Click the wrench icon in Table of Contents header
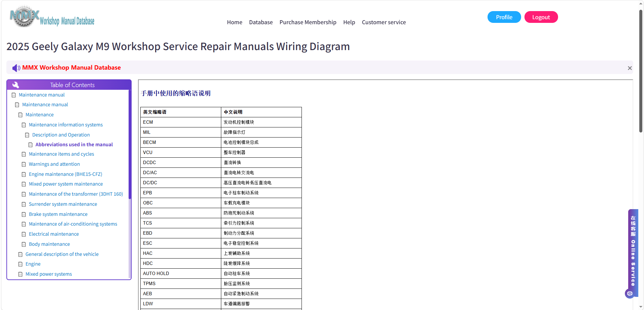Image resolution: width=644 pixels, height=310 pixels. tap(15, 85)
